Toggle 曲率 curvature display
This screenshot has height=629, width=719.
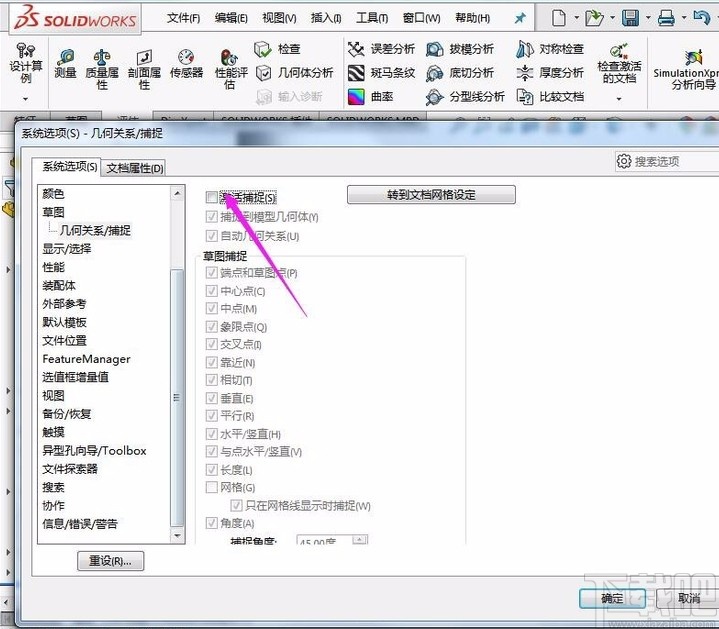(x=371, y=97)
